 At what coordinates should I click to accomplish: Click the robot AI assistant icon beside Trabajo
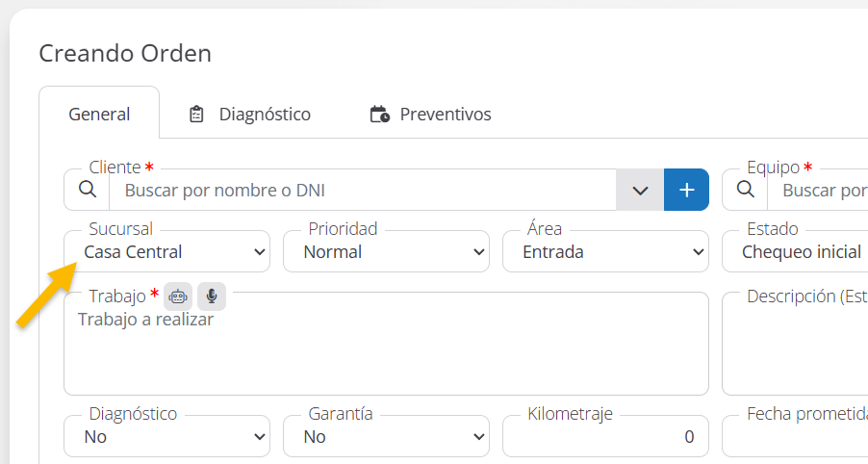(178, 296)
